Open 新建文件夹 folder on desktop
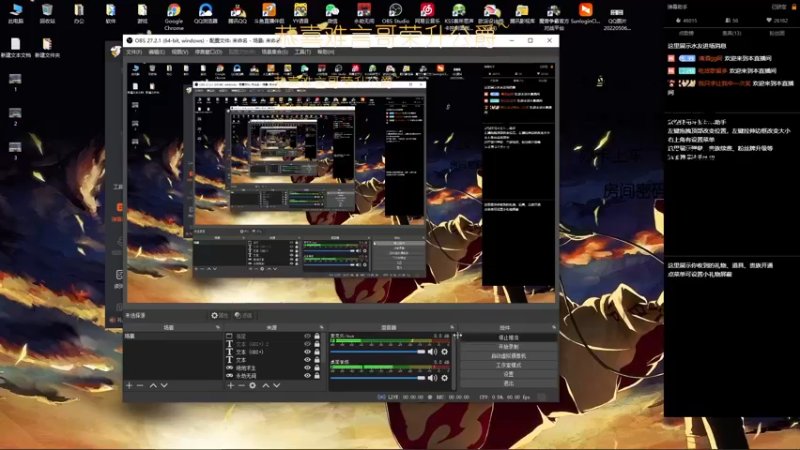800x450 pixels. [47, 47]
